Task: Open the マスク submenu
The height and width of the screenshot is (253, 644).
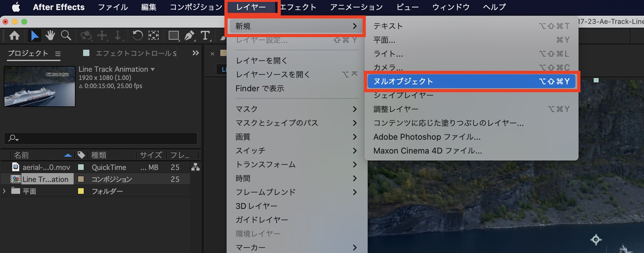Action: 296,109
